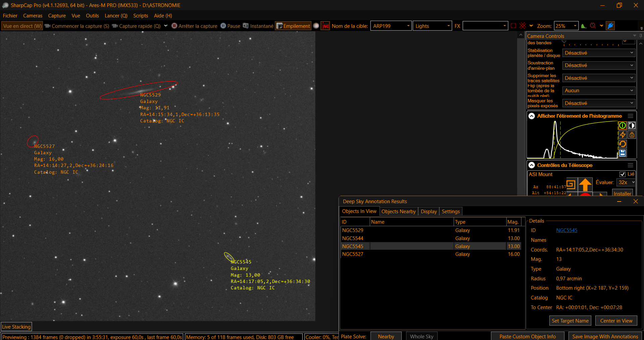Click the pin icon on Camera Controls panel
The width and height of the screenshot is (644, 340).
pos(641,36)
